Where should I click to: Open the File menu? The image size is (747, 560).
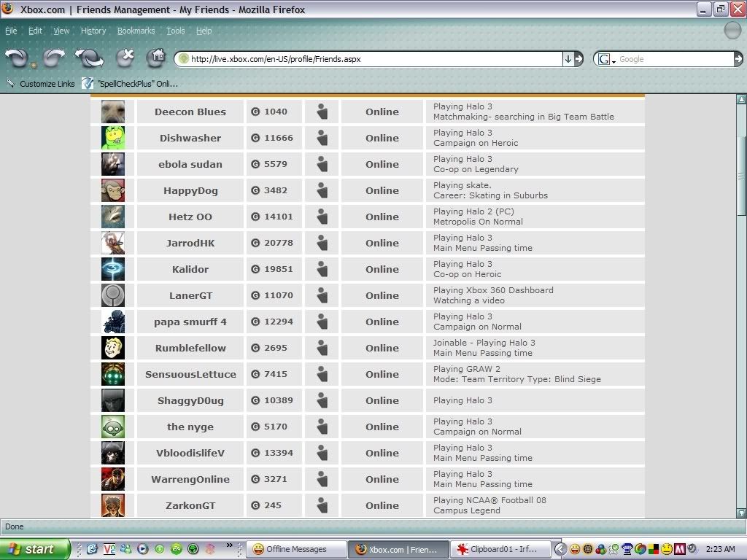pos(11,31)
